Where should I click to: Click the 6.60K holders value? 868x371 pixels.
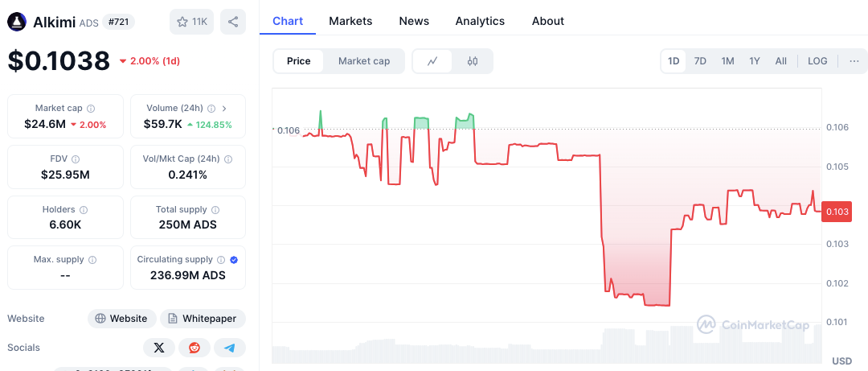(65, 225)
